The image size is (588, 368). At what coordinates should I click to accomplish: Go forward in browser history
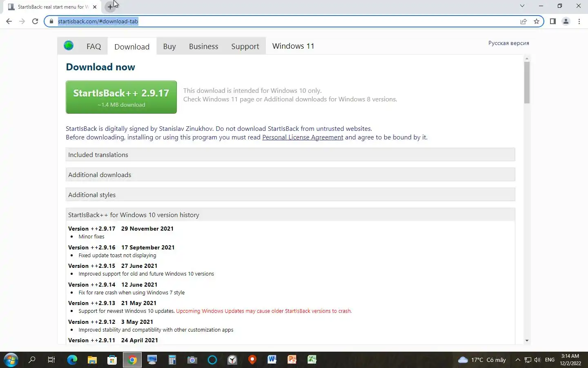click(x=22, y=21)
